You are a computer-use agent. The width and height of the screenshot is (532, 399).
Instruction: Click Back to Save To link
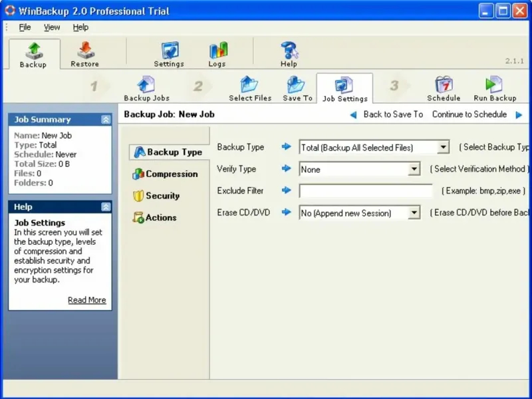[393, 114]
